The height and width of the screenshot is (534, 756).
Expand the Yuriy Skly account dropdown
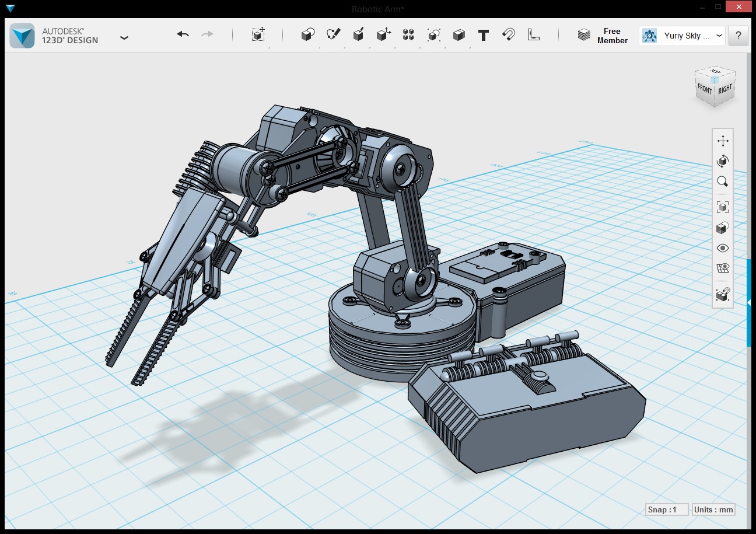719,36
